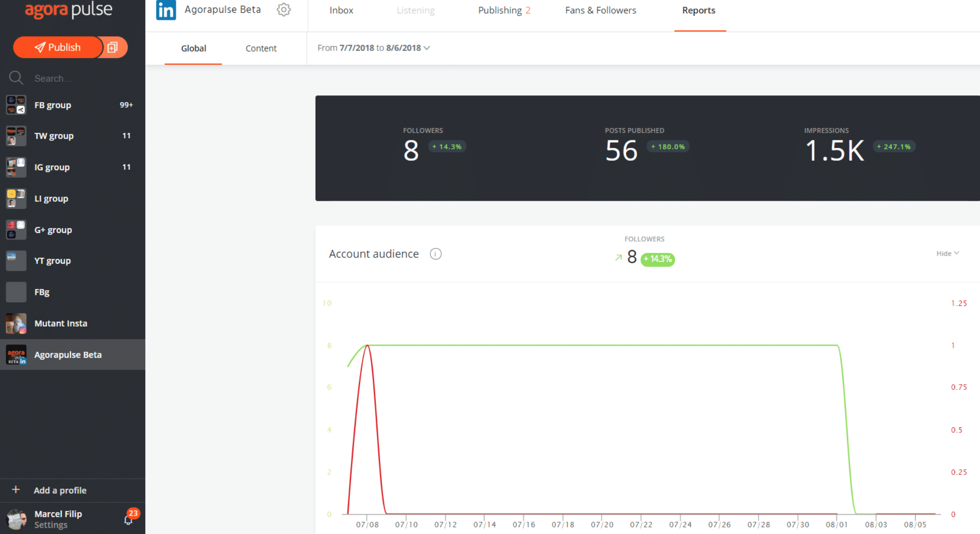Open the Publishing tab
The height and width of the screenshot is (534, 980).
click(504, 10)
